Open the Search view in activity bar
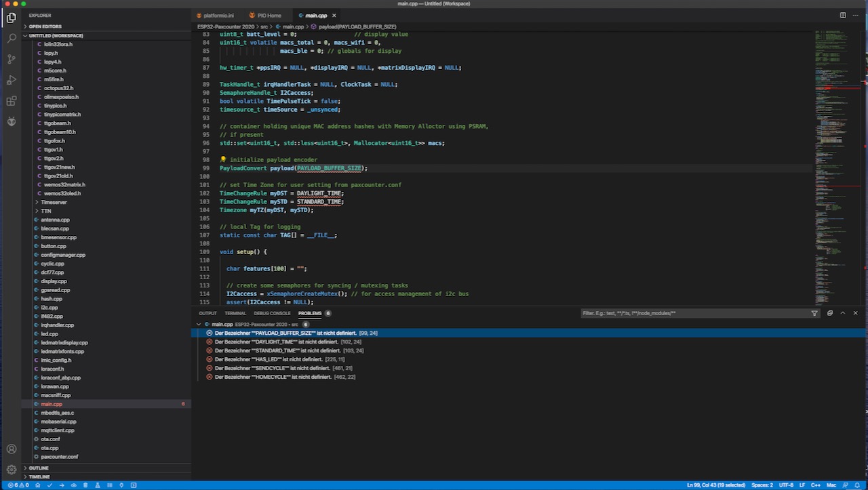 [x=11, y=39]
